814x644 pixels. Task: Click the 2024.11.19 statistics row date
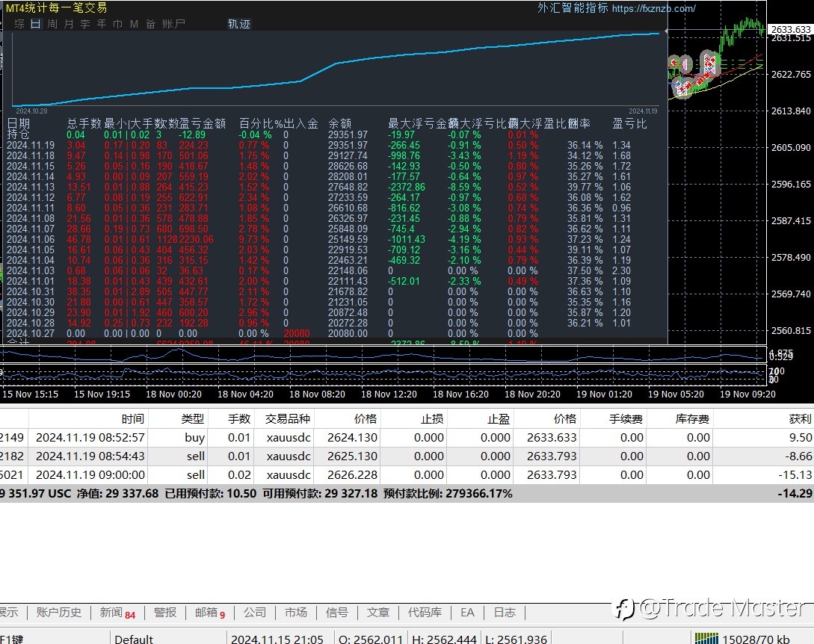(x=30, y=145)
